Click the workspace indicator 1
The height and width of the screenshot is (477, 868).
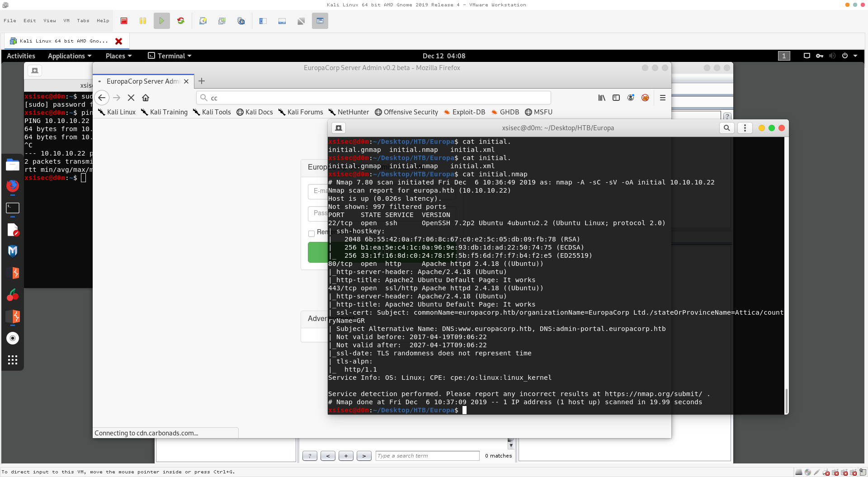(784, 56)
